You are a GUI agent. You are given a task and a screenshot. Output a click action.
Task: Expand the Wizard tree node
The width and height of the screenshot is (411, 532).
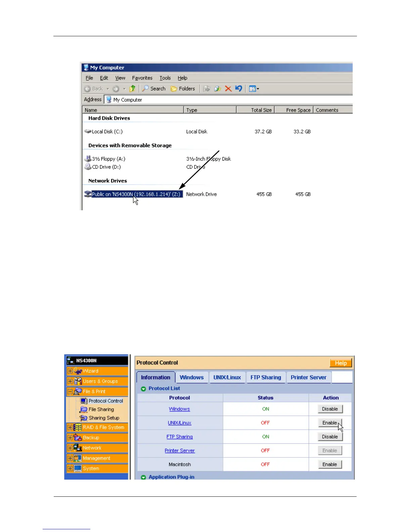tap(70, 371)
